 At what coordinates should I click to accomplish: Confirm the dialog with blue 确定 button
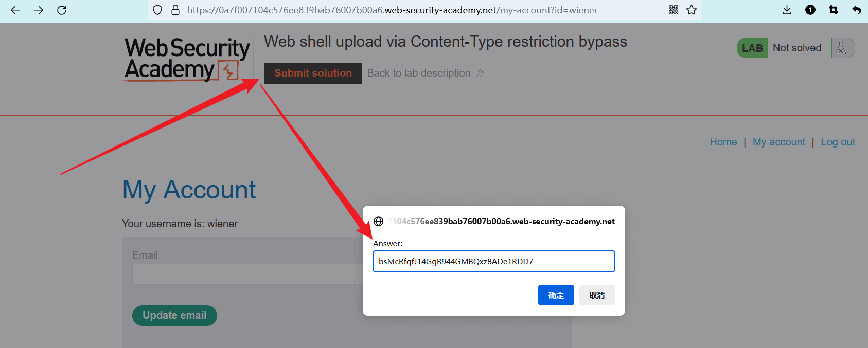[x=556, y=295]
